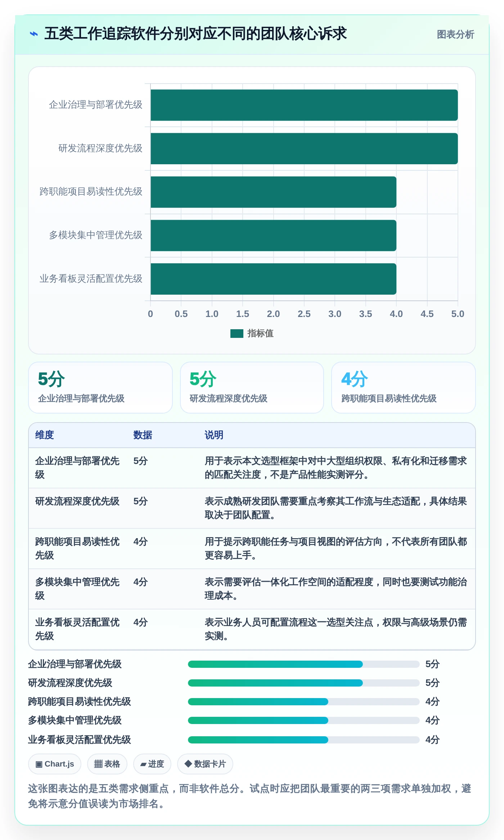This screenshot has width=504, height=840.
Task: Click the 业务看板灵活配置优先级 chart axis label
Action: (91, 279)
